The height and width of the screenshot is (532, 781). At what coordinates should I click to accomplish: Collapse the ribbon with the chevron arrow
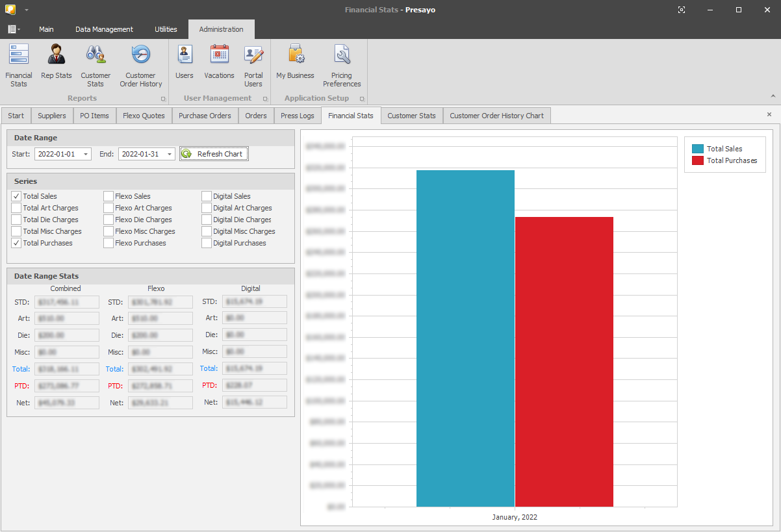click(x=773, y=96)
